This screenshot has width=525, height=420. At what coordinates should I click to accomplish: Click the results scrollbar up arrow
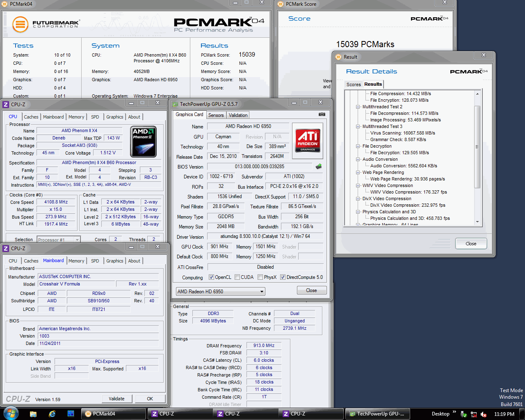pyautogui.click(x=477, y=94)
